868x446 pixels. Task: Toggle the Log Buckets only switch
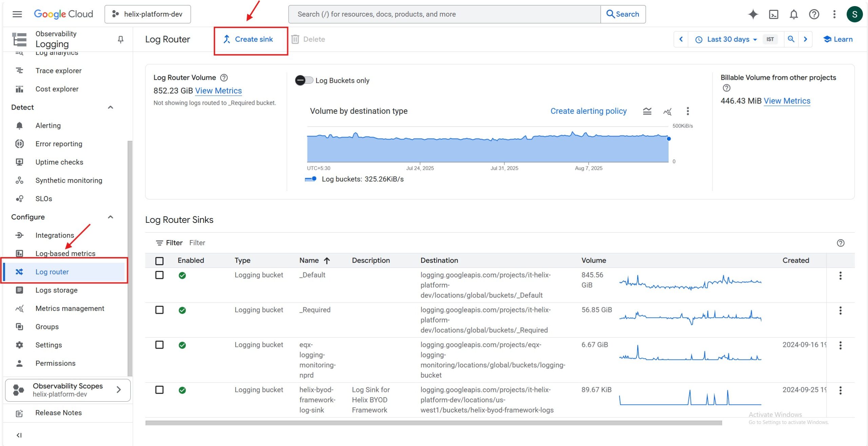pos(304,80)
